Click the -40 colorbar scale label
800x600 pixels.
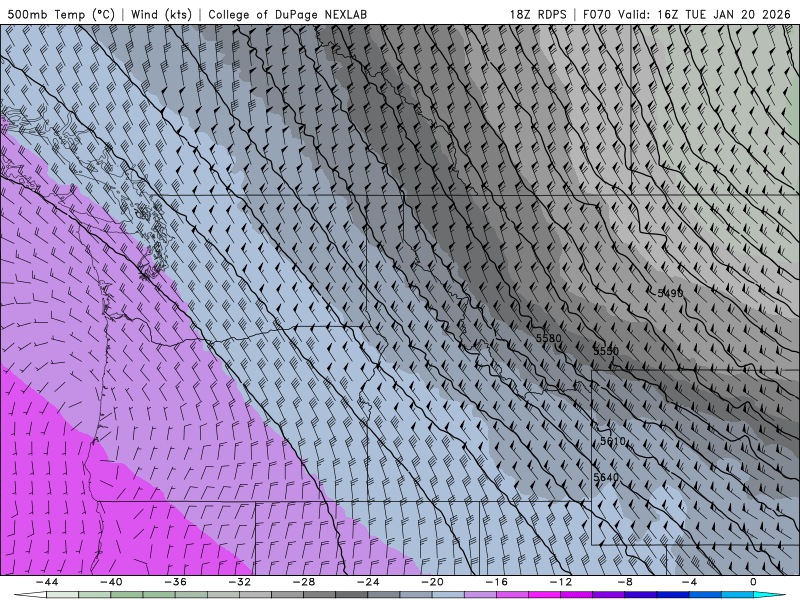coord(111,582)
